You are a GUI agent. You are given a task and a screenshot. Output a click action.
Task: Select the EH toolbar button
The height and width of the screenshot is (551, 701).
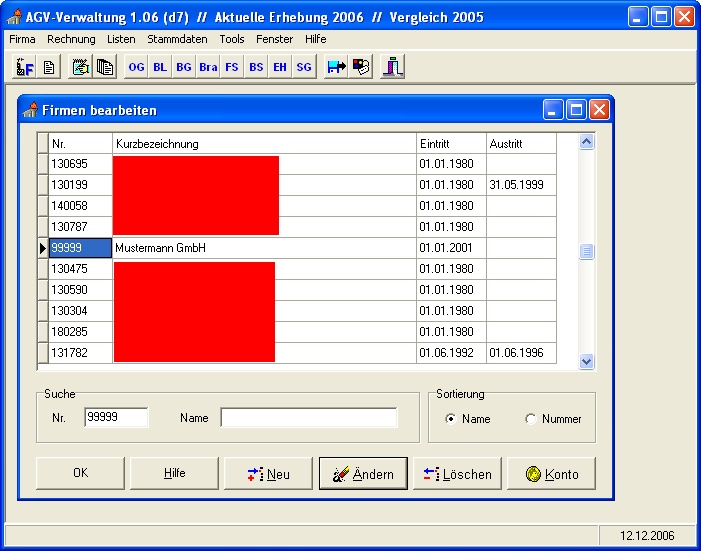[x=280, y=67]
